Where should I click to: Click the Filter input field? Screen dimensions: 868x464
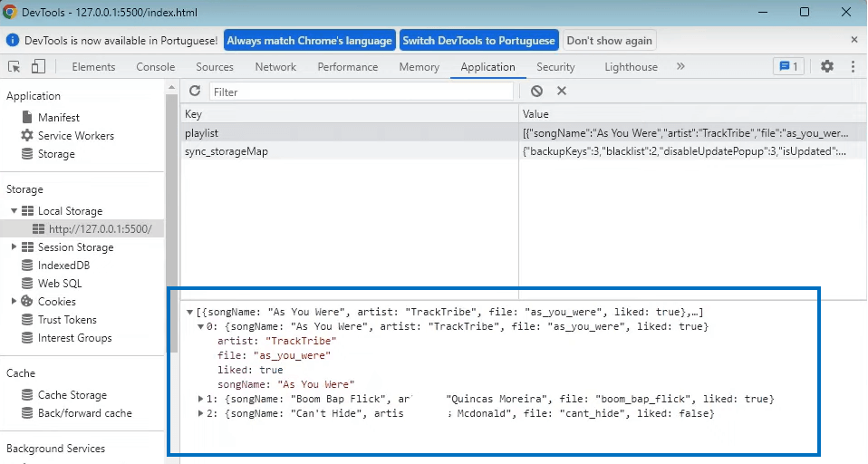362,92
